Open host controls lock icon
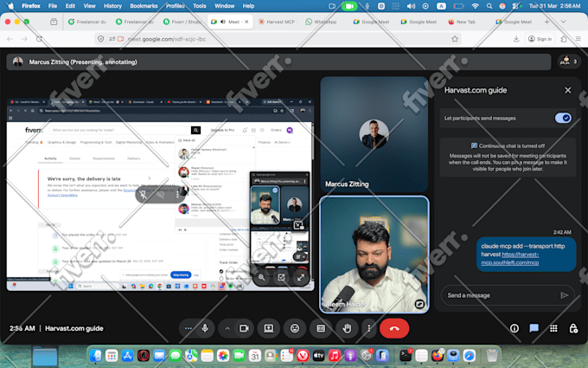This screenshot has height=368, width=588. (573, 328)
